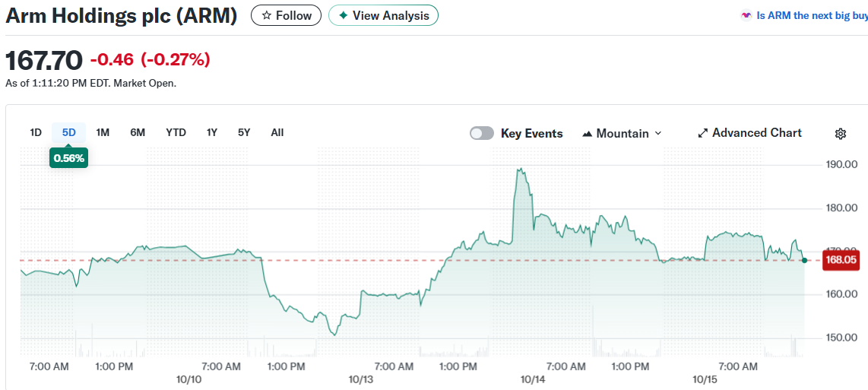
Task: Open 'Is ARM the next big buy' link
Action: tap(812, 15)
